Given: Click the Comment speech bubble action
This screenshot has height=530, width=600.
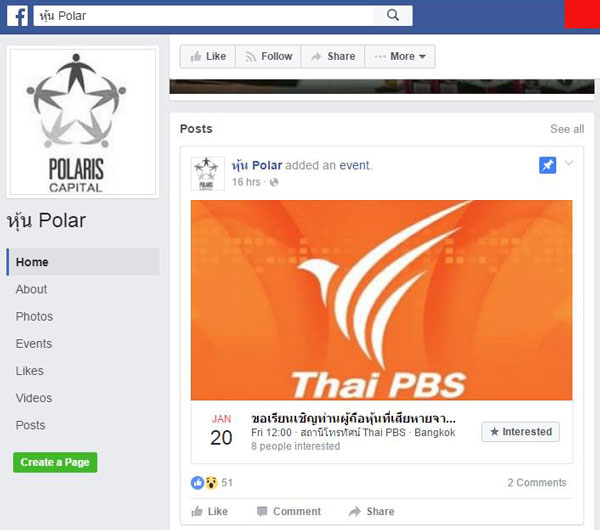Looking at the screenshot, I should [289, 511].
